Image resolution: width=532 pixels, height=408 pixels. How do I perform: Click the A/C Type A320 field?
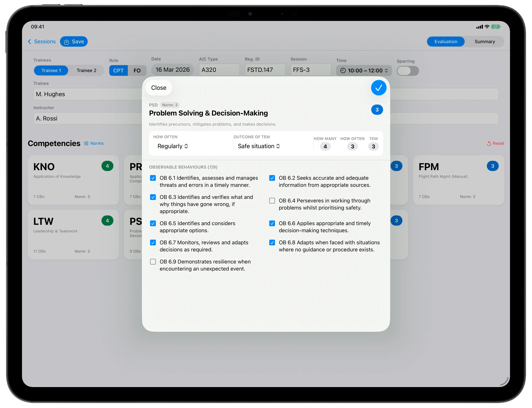click(219, 70)
